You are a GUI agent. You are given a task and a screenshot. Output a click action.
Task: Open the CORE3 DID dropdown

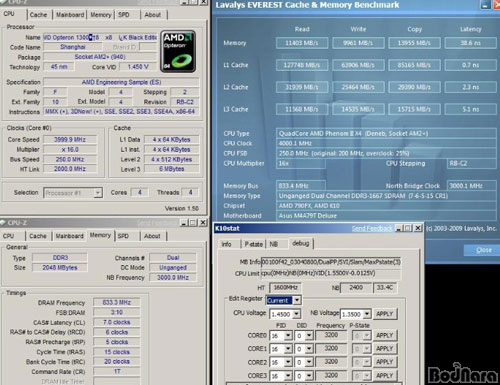[x=310, y=376]
